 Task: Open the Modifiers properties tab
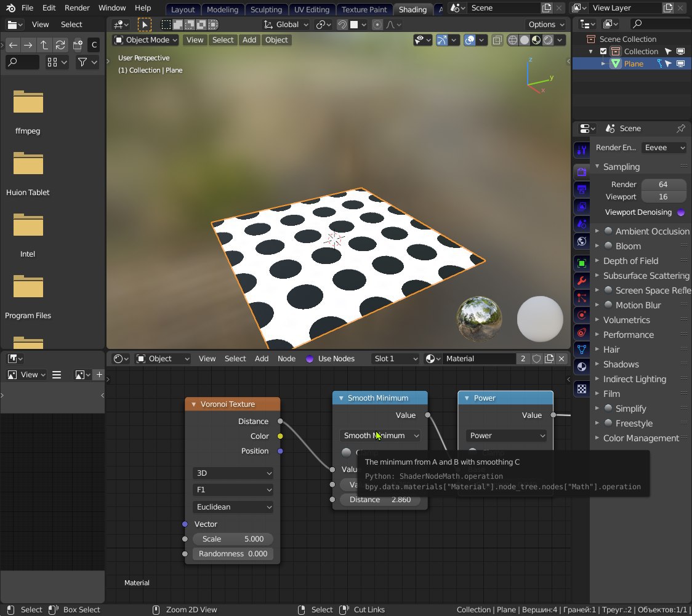click(x=582, y=281)
